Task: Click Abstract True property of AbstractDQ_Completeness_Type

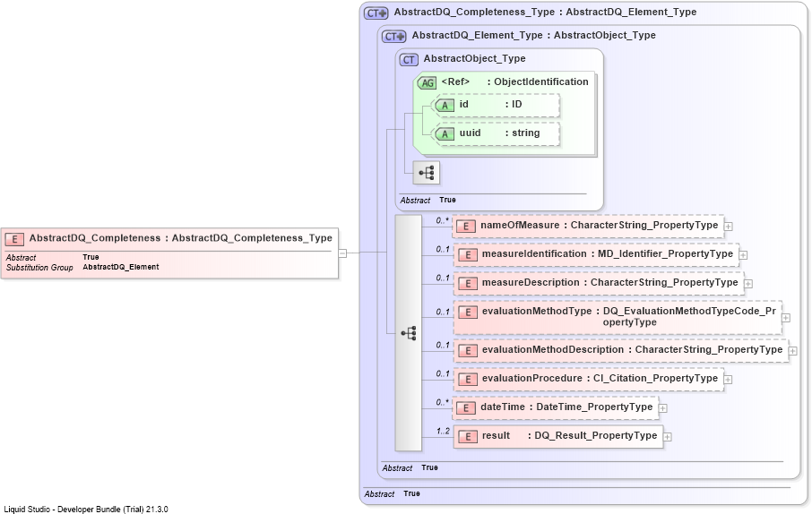Action: pos(392,493)
